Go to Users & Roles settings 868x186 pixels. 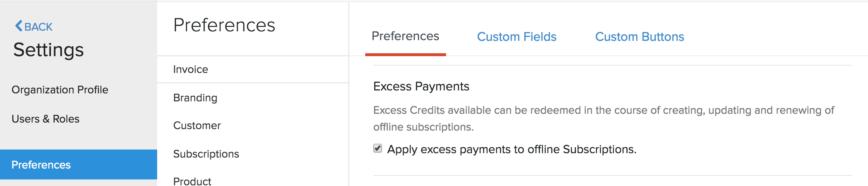(x=45, y=119)
